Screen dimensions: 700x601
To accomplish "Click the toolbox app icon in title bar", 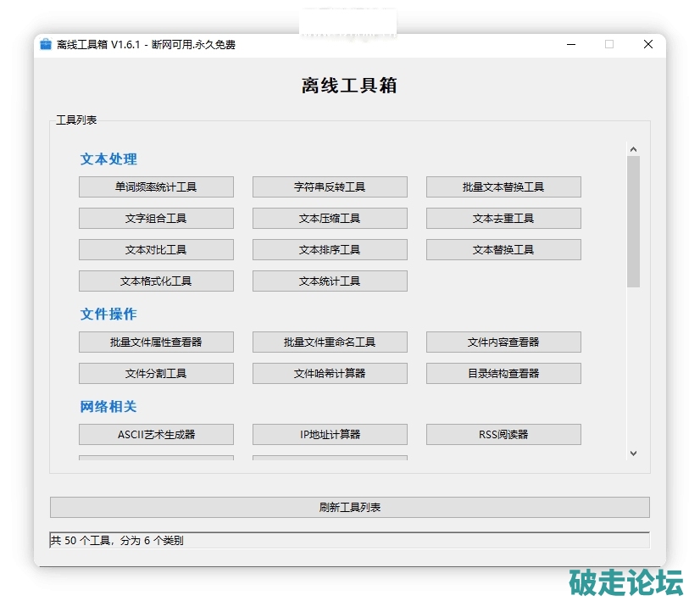I will pos(46,44).
